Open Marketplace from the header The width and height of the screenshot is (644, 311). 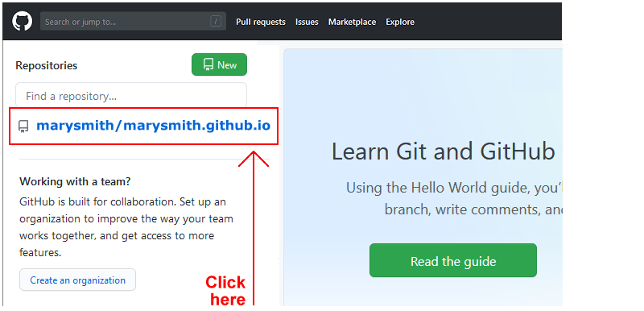[352, 23]
